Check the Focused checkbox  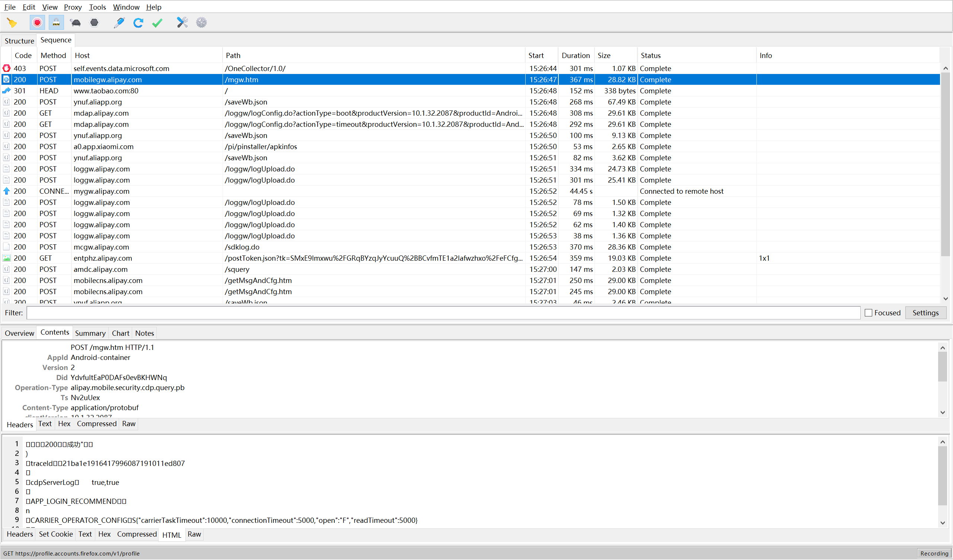point(868,313)
